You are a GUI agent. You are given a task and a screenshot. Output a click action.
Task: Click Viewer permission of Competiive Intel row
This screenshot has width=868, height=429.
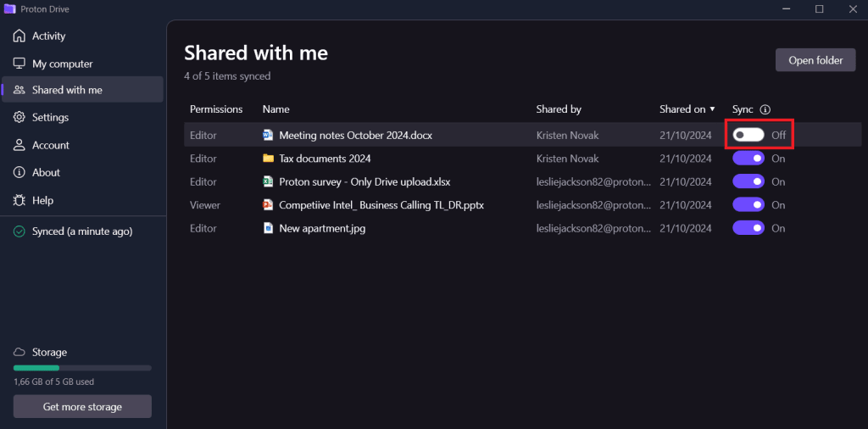point(205,205)
